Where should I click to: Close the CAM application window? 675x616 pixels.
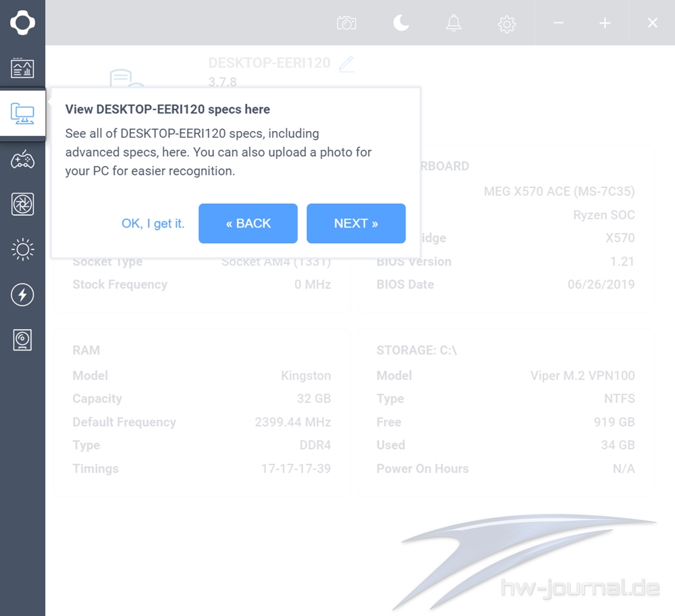point(652,23)
